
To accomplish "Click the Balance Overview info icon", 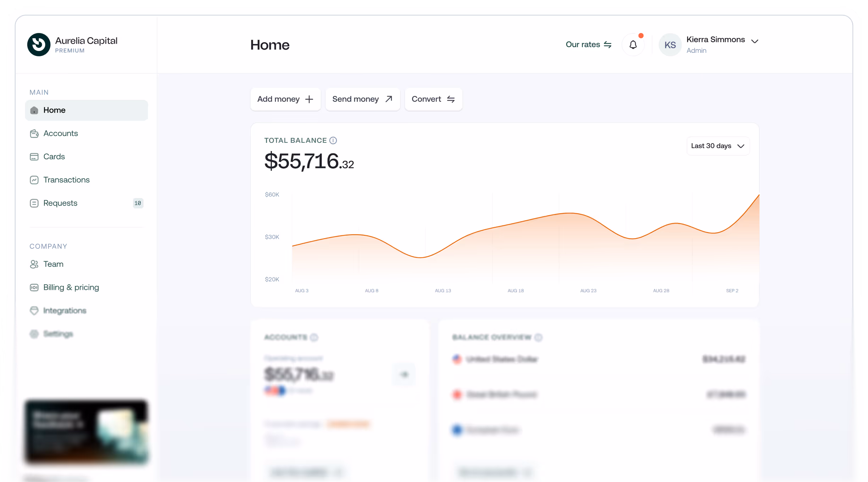I will [539, 337].
